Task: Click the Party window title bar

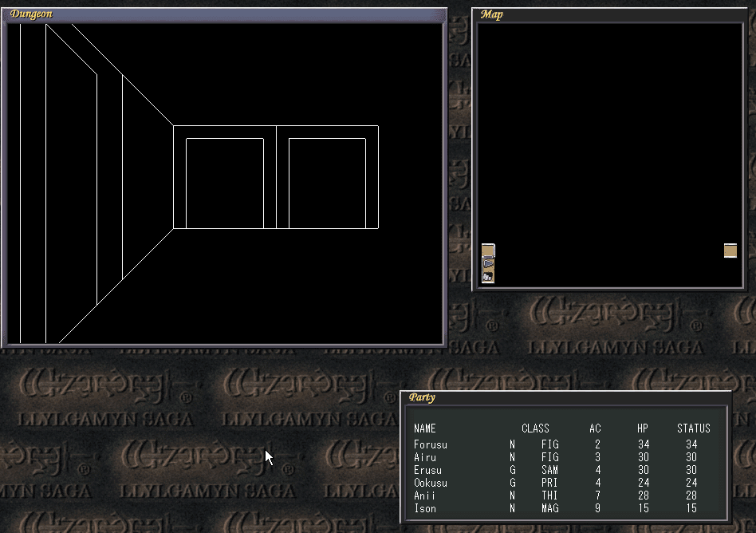Action: (566, 397)
